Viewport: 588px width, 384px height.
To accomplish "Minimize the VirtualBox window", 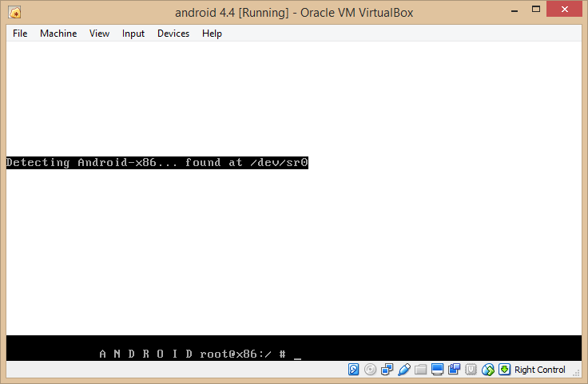I will pyautogui.click(x=514, y=10).
